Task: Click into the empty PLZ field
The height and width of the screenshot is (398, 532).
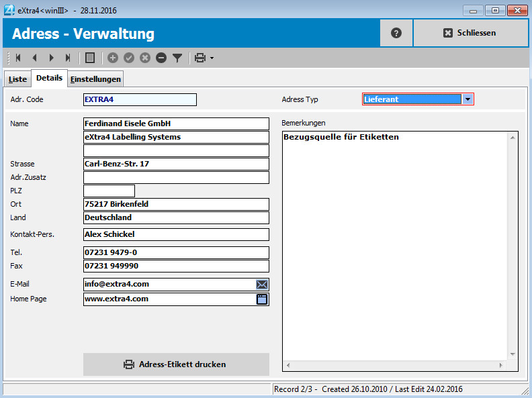Action: pos(109,191)
